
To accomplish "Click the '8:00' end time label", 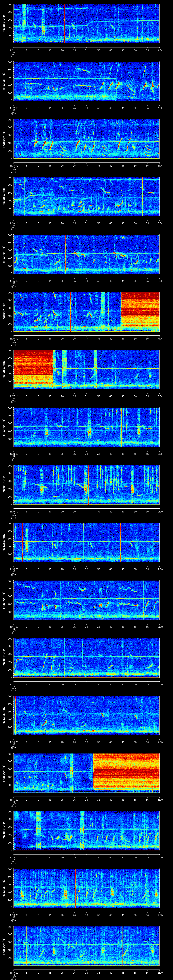I will coord(160,396).
